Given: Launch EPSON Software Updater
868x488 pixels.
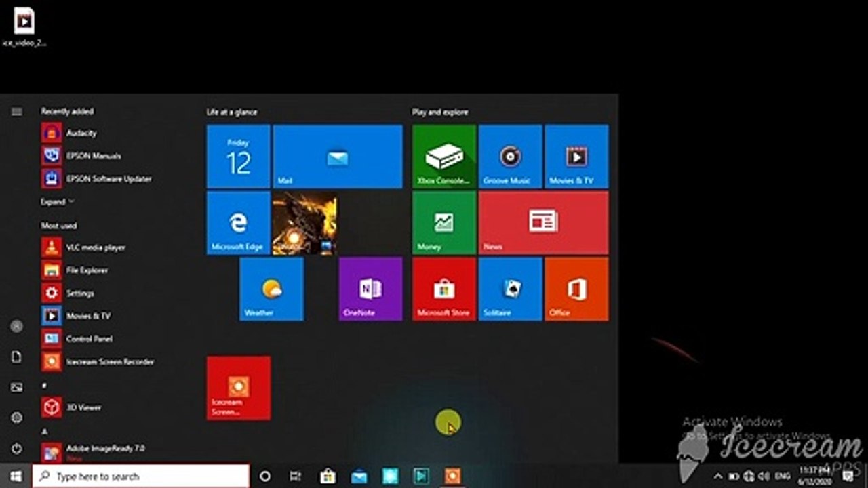Looking at the screenshot, I should pyautogui.click(x=102, y=179).
